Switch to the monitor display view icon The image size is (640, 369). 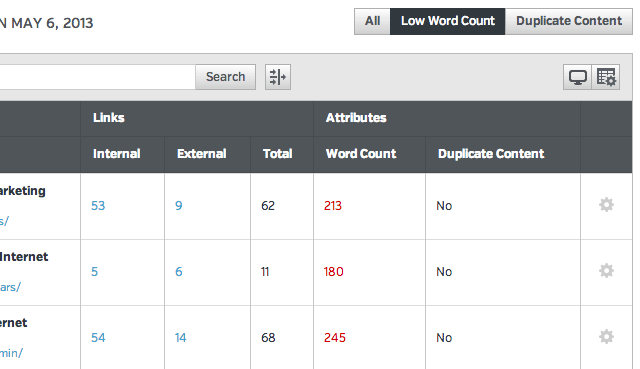pyautogui.click(x=578, y=77)
